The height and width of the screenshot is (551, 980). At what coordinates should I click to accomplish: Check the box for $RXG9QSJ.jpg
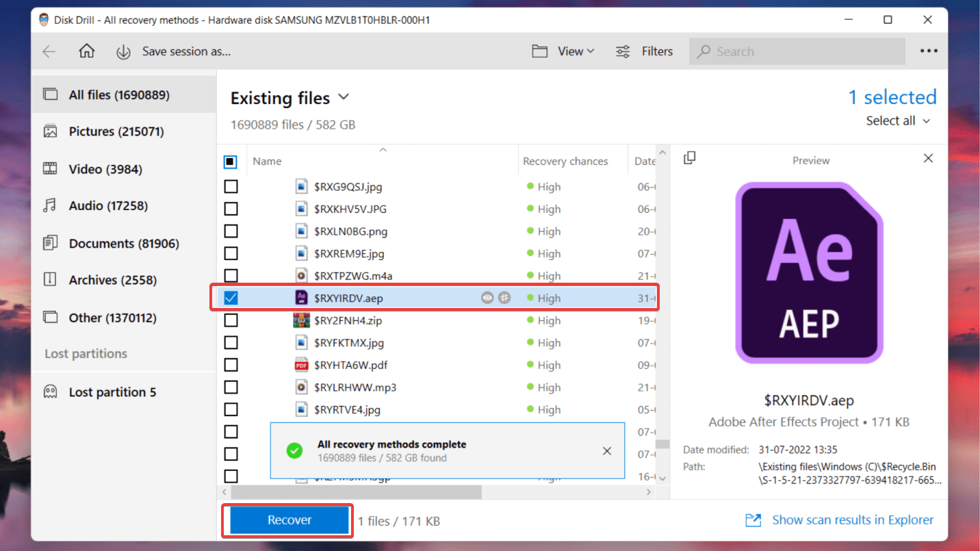pos(231,186)
